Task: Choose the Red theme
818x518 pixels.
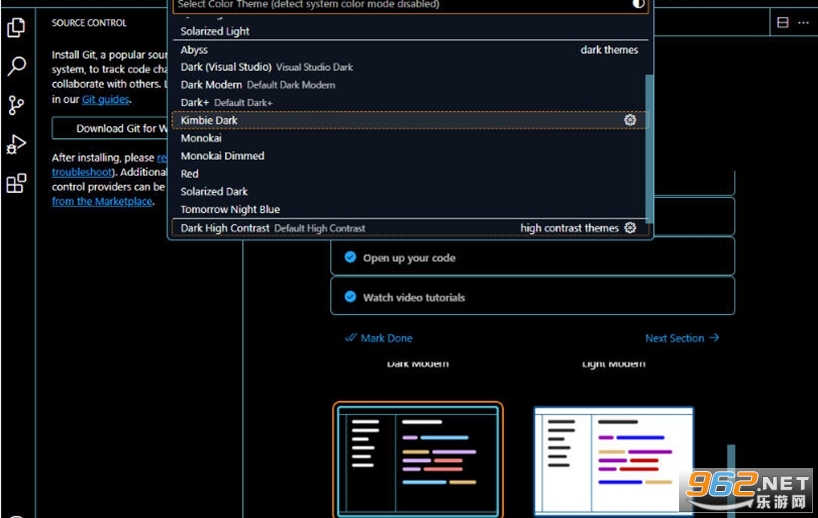Action: click(409, 174)
